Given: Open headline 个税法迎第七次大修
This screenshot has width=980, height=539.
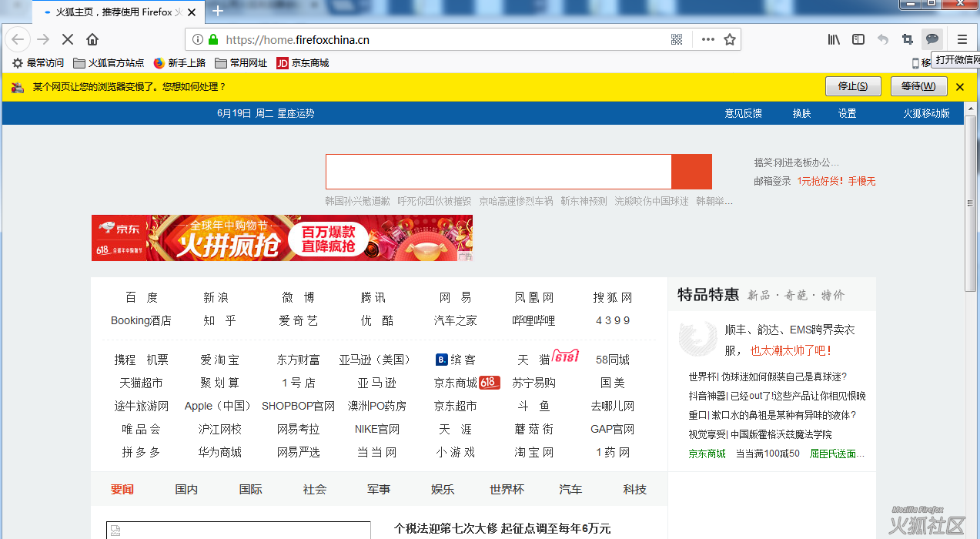Looking at the screenshot, I should pos(502,528).
